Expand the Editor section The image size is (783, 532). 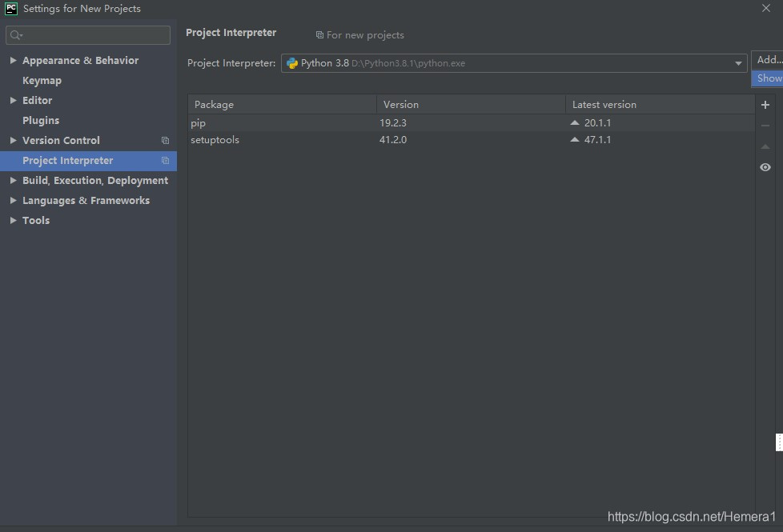tap(14, 100)
